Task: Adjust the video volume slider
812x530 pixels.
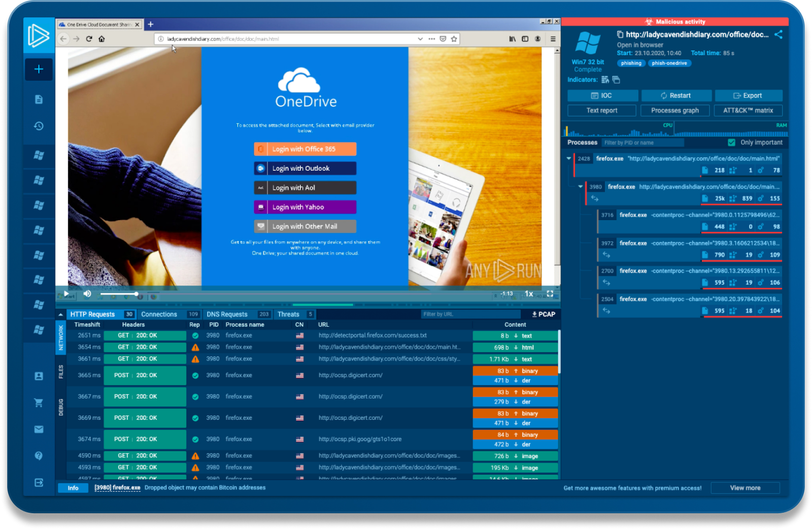Action: [x=118, y=294]
